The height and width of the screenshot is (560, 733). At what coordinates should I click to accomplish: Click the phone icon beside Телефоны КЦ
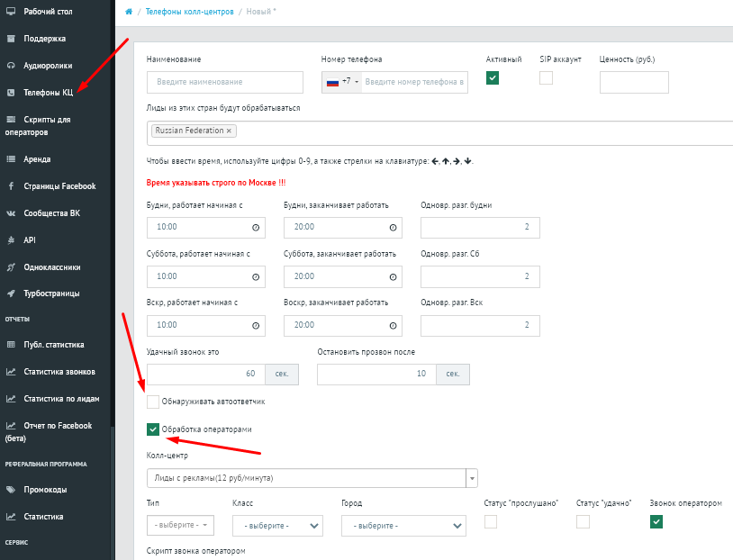point(11,93)
